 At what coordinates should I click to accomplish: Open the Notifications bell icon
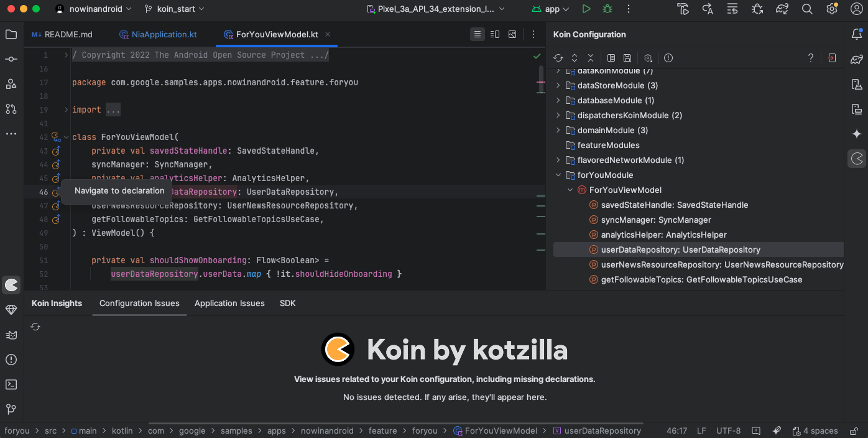point(857,34)
